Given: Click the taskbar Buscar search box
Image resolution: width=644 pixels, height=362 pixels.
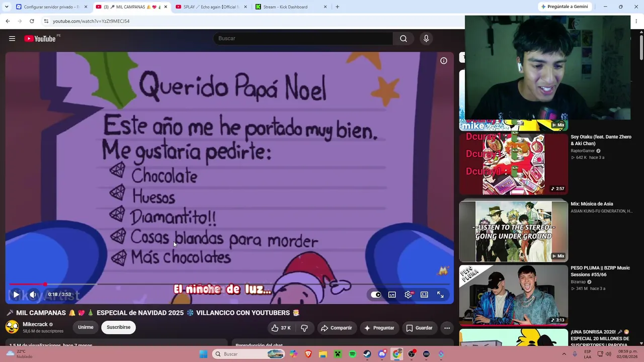Looking at the screenshot, I should (249, 354).
